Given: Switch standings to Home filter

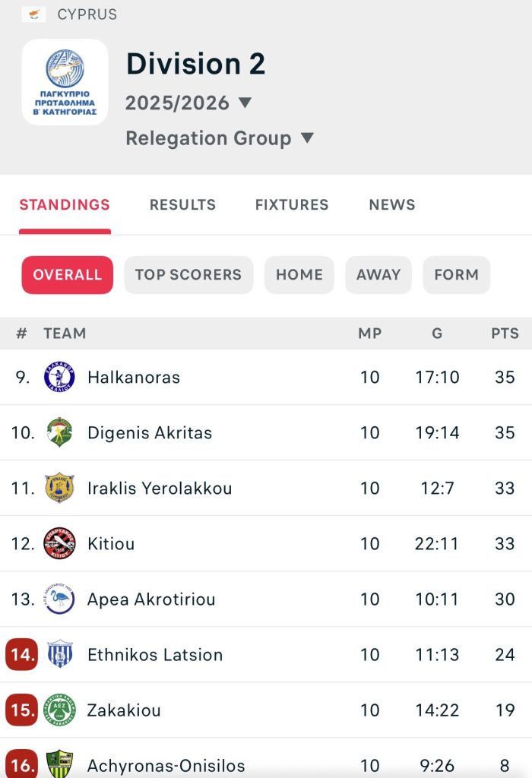Looking at the screenshot, I should (299, 275).
